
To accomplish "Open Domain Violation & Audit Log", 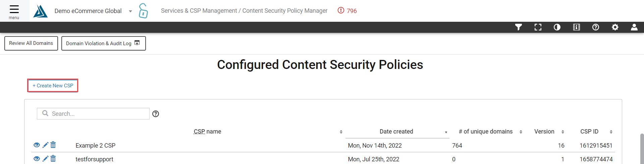I will [104, 43].
